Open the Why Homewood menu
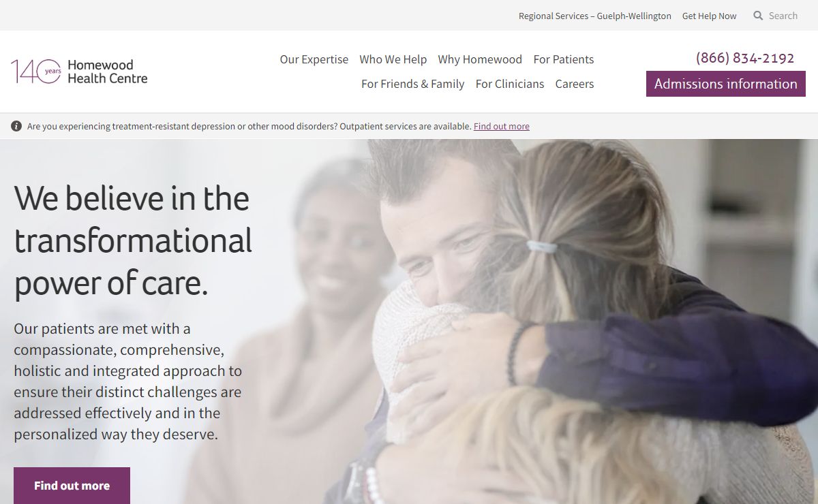 [x=480, y=59]
